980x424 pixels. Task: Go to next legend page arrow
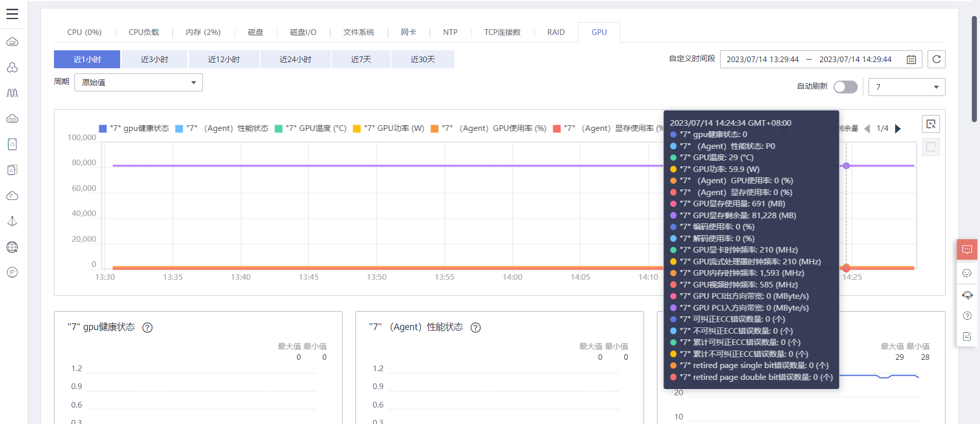click(x=898, y=128)
